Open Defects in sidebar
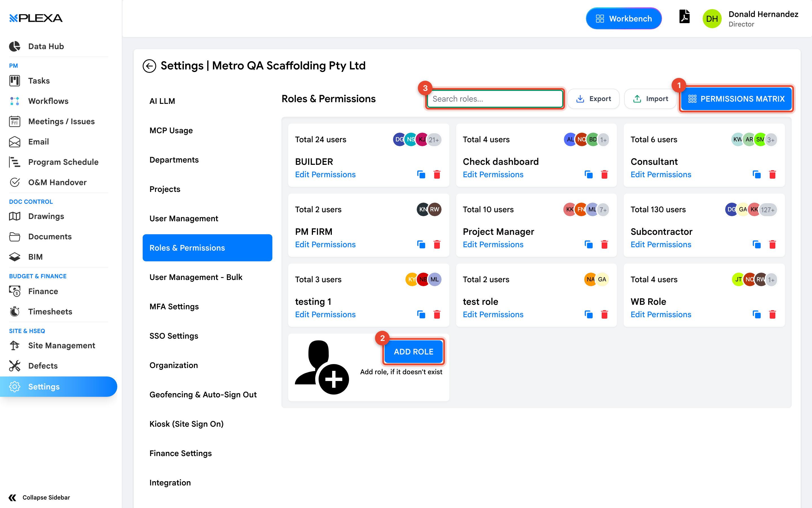The width and height of the screenshot is (812, 508). pos(43,366)
